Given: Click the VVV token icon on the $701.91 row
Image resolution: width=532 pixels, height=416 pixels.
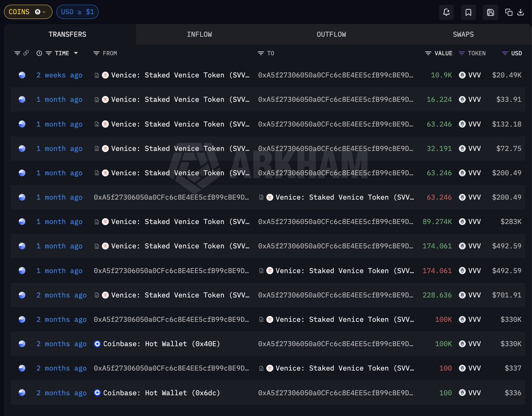Looking at the screenshot, I should tap(462, 295).
